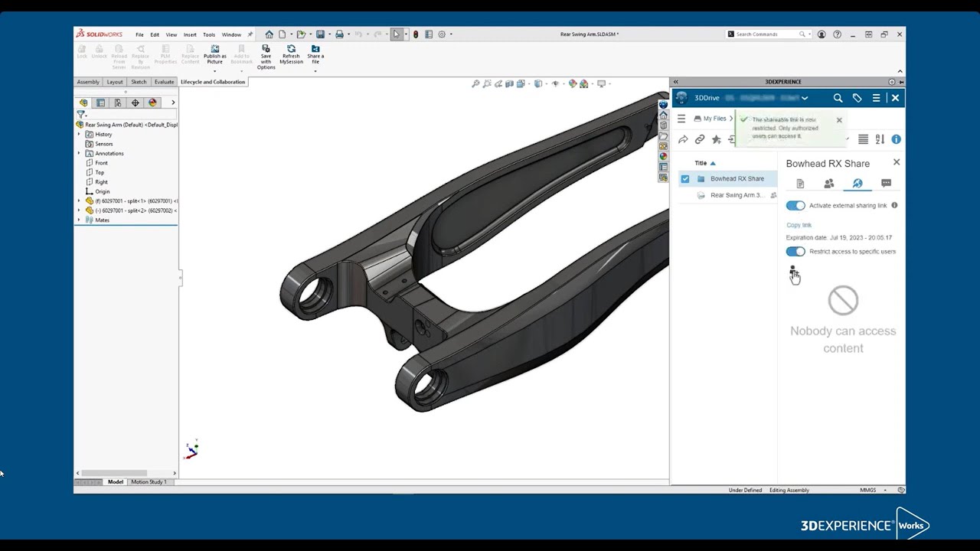Select the FeatureManager design tree tab
This screenshot has width=980, height=551.
click(83, 103)
